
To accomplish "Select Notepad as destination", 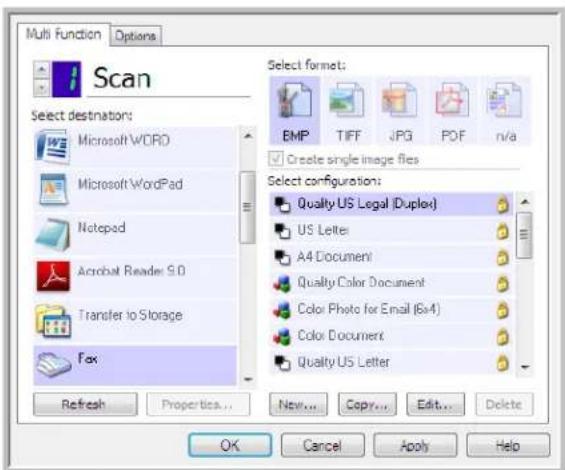I will pyautogui.click(x=135, y=234).
